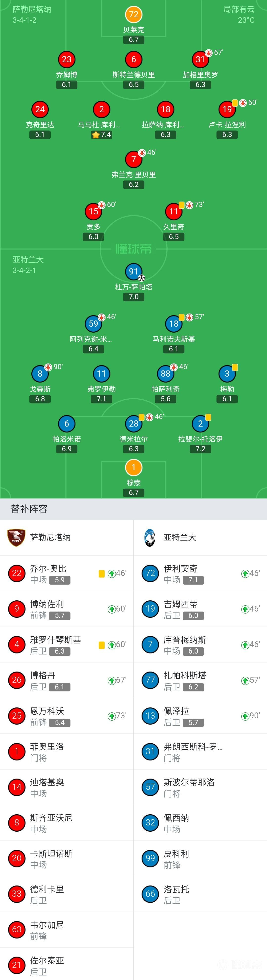This screenshot has height=980, width=267.
Task: Open goalkeeper 穆索 number 1 badge
Action: coord(133,468)
